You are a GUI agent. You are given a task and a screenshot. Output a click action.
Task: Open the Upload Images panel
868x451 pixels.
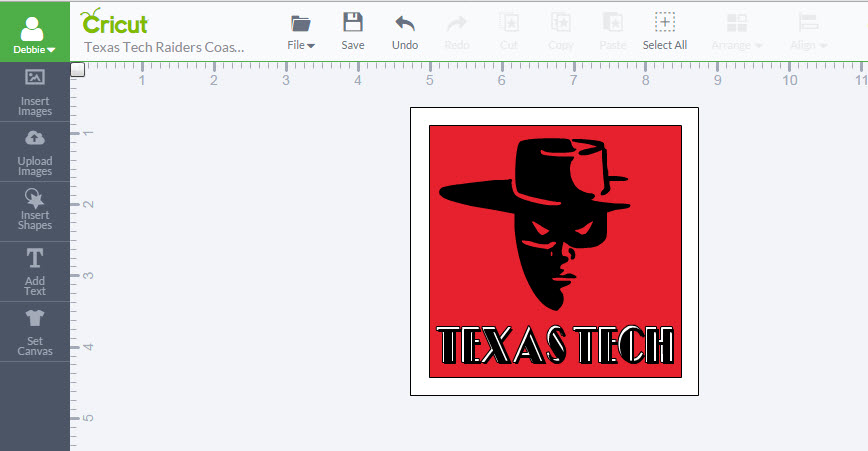pyautogui.click(x=34, y=139)
